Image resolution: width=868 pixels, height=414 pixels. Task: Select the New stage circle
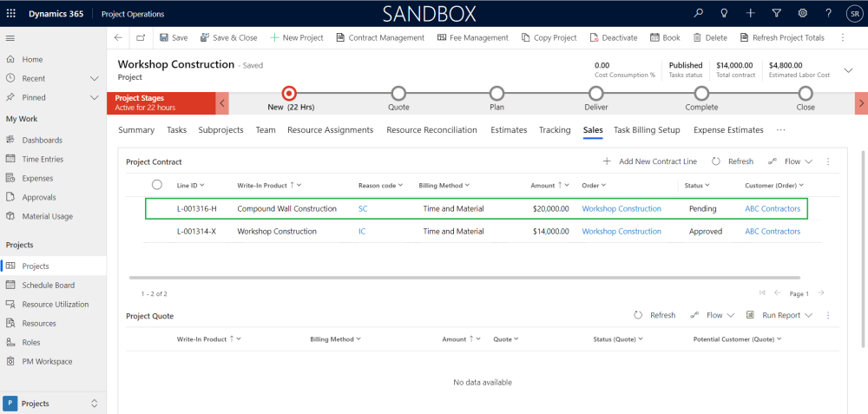tap(289, 93)
